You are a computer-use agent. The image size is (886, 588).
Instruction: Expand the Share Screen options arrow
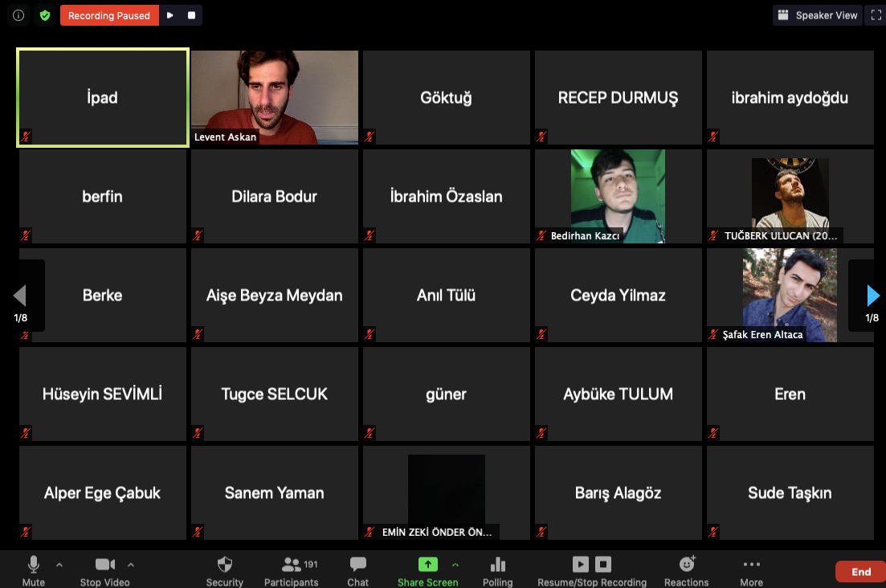(455, 564)
